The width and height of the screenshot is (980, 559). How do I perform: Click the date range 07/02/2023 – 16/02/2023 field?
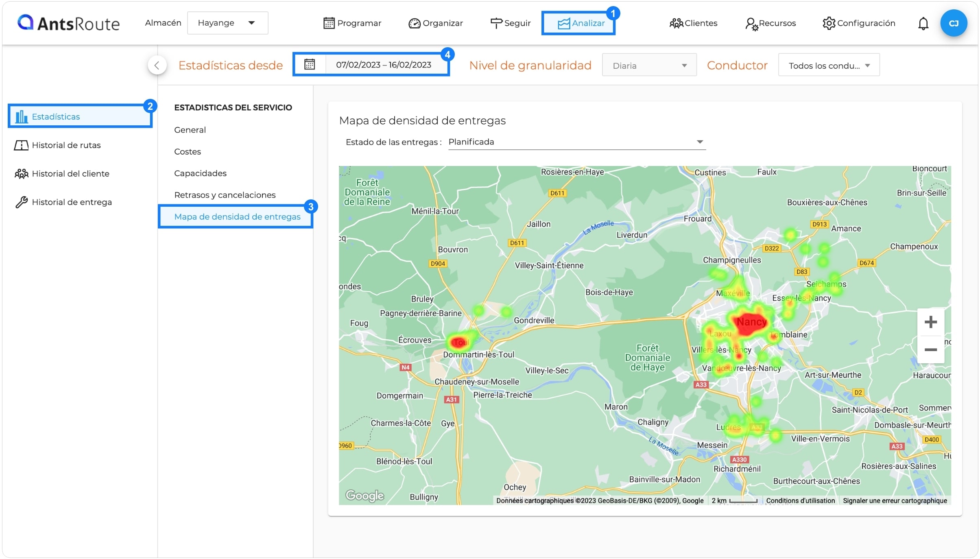[x=383, y=64]
